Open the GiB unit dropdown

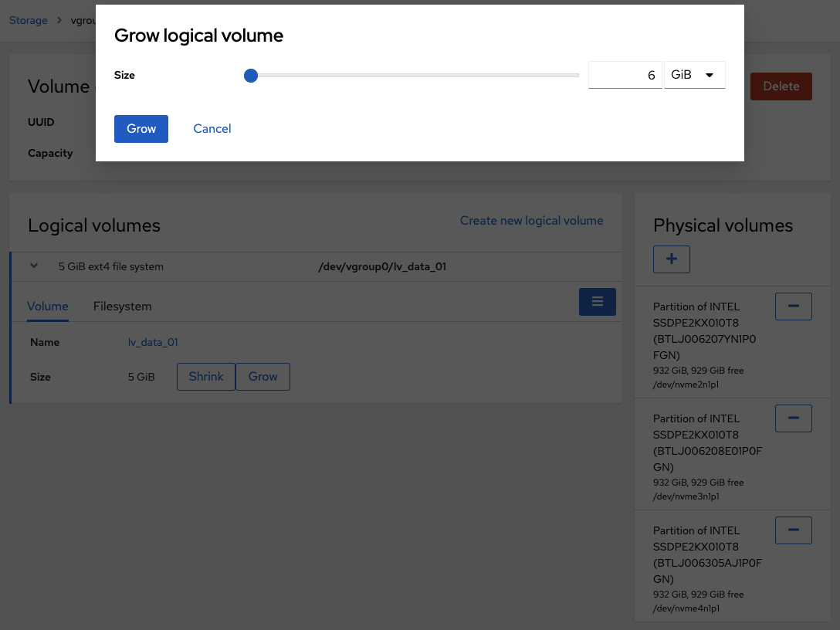tap(694, 75)
